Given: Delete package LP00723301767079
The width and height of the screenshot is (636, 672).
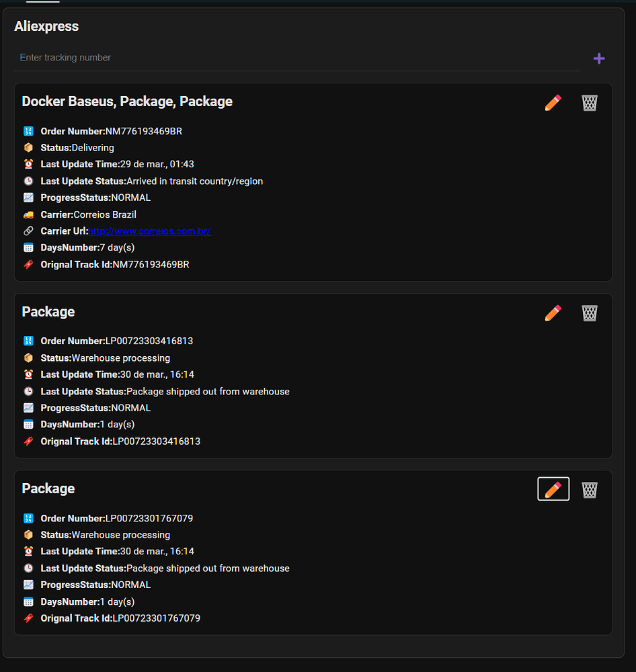Looking at the screenshot, I should tap(590, 489).
